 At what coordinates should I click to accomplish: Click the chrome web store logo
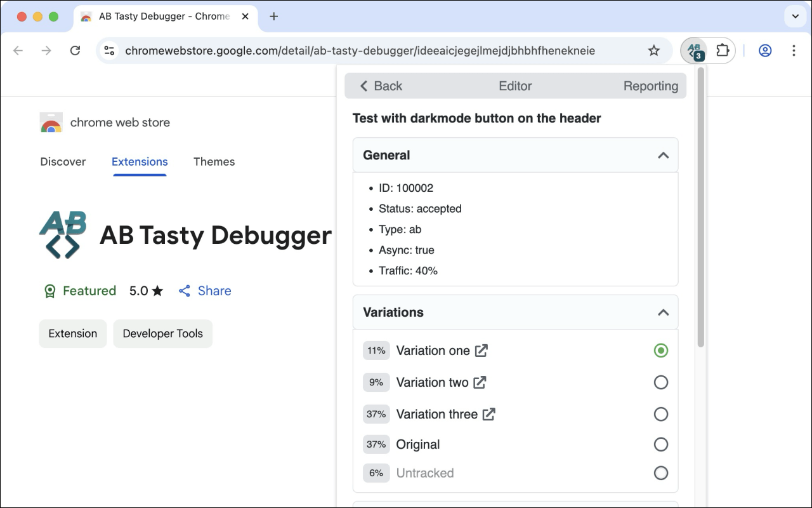coord(51,123)
